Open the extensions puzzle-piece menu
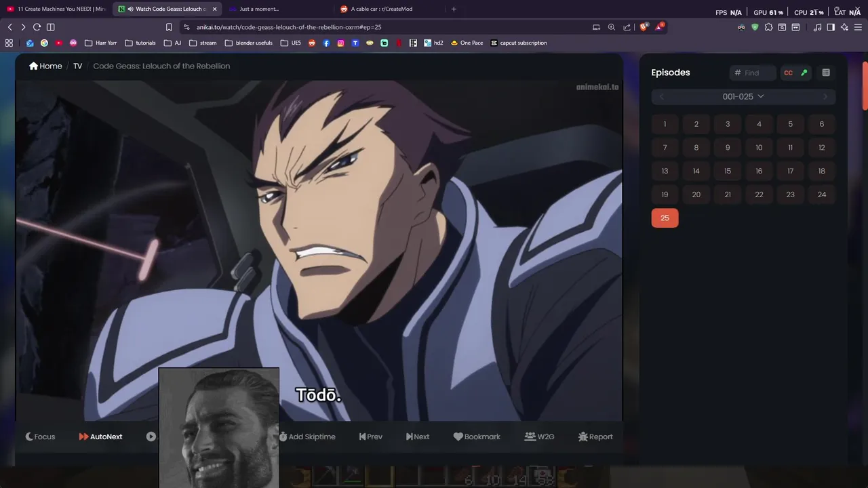The image size is (868, 488). click(768, 27)
